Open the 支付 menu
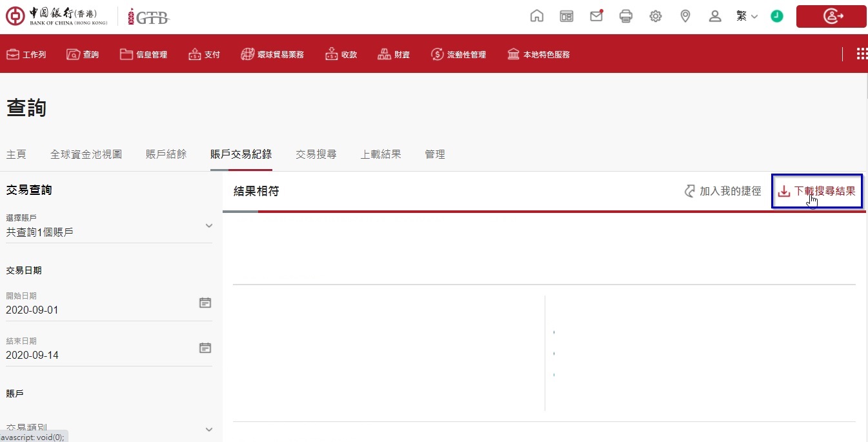This screenshot has width=868, height=442. 205,55
